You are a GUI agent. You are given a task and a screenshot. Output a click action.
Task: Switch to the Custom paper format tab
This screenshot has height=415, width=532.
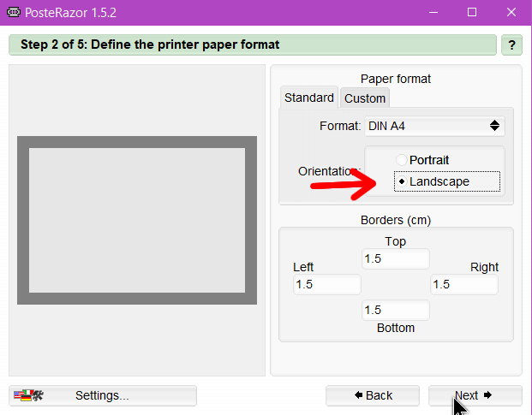tap(365, 98)
